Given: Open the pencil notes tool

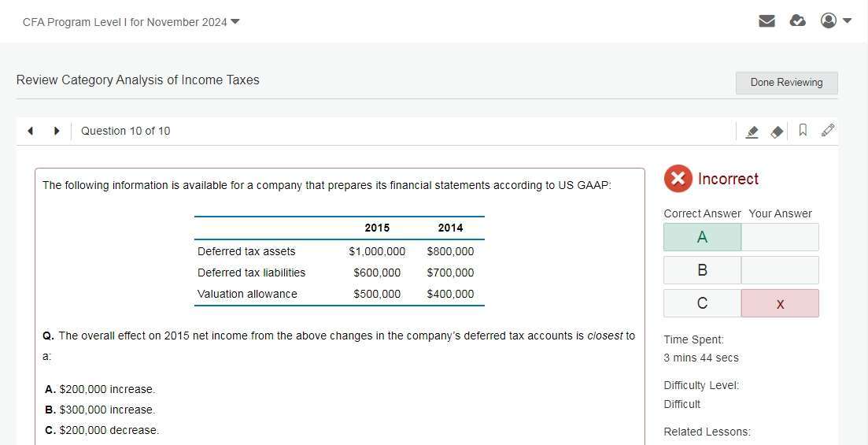Looking at the screenshot, I should [x=827, y=131].
